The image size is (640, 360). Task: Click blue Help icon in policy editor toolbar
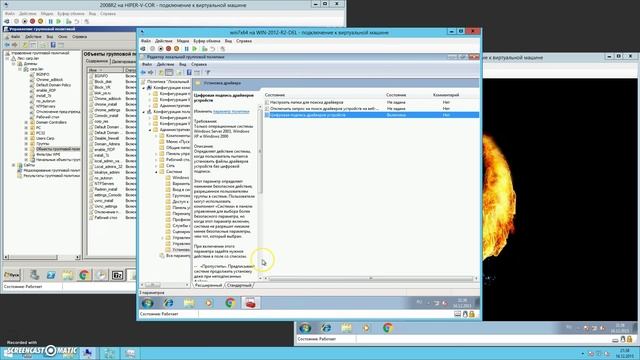pyautogui.click(x=189, y=73)
